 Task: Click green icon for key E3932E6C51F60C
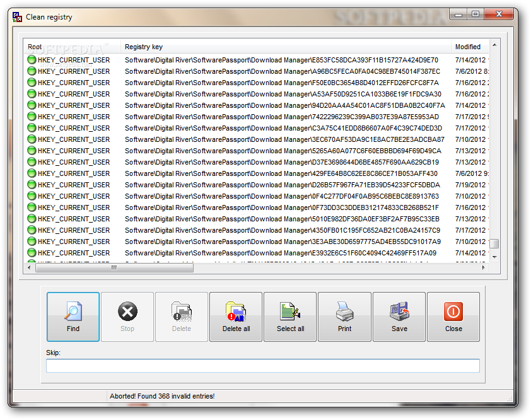(x=32, y=253)
